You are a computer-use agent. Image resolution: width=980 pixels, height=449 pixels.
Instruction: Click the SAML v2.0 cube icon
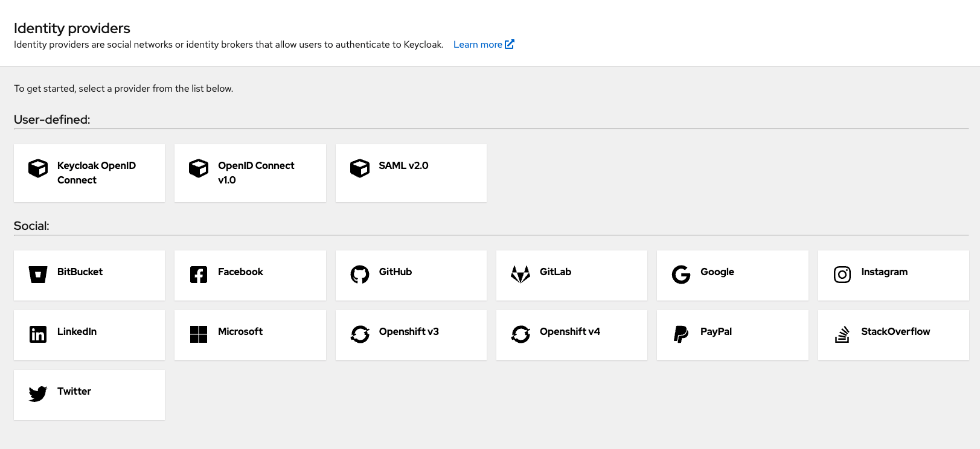coord(360,168)
